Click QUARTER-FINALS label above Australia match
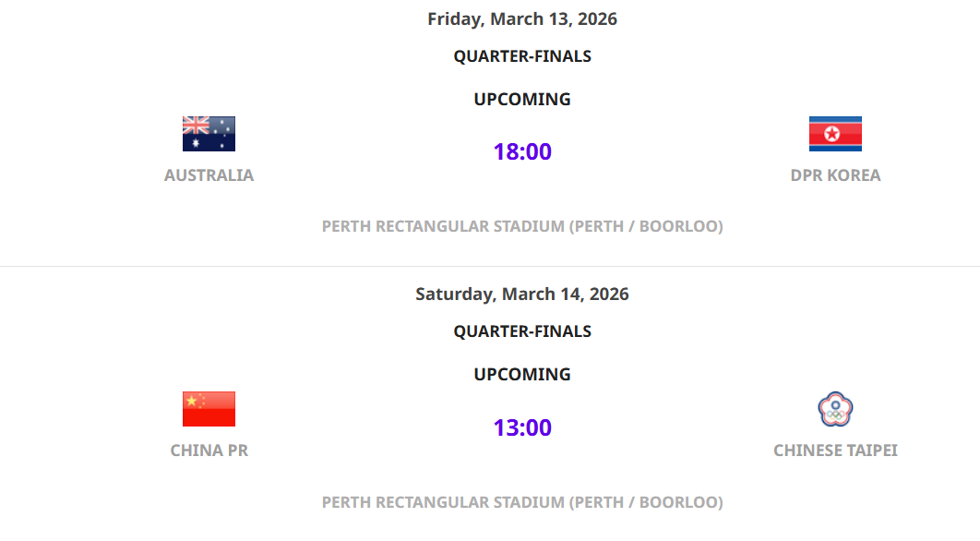The width and height of the screenshot is (980, 541). click(x=522, y=56)
